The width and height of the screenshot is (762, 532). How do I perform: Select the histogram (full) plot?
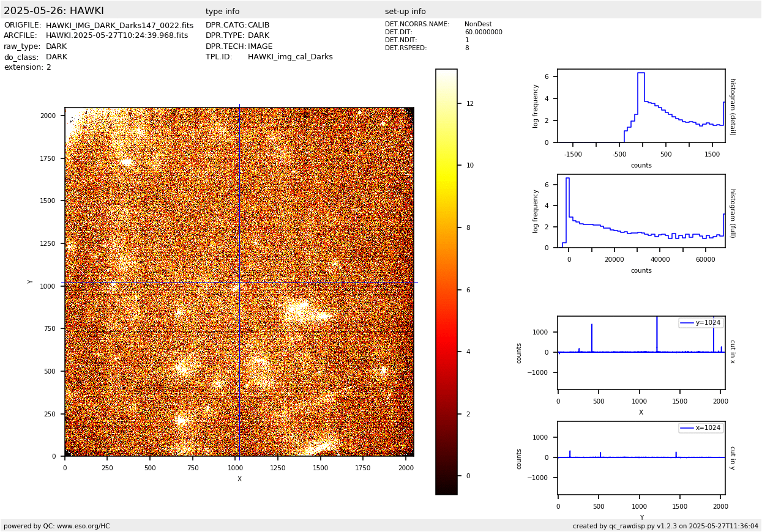click(641, 211)
